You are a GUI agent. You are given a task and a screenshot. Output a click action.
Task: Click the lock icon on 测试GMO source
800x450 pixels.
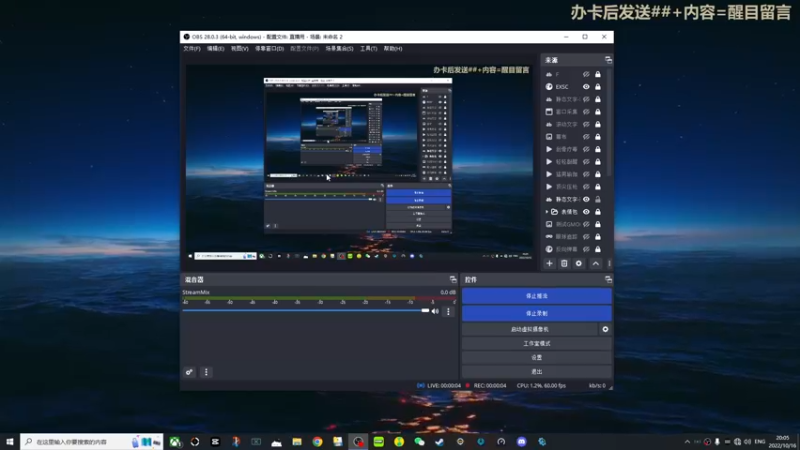click(x=597, y=224)
